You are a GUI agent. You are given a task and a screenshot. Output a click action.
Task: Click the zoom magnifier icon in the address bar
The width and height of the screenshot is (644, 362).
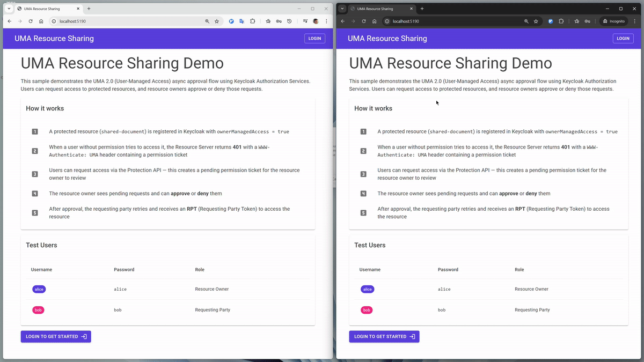coord(207,21)
